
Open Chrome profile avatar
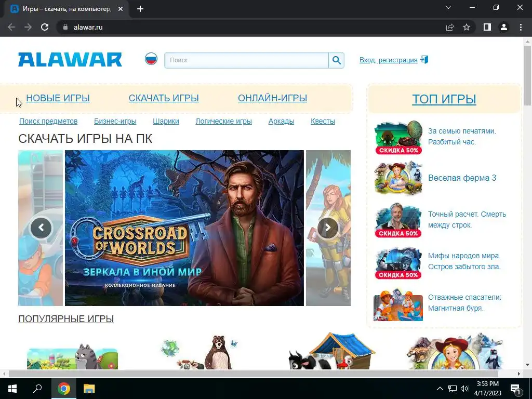pos(504,27)
